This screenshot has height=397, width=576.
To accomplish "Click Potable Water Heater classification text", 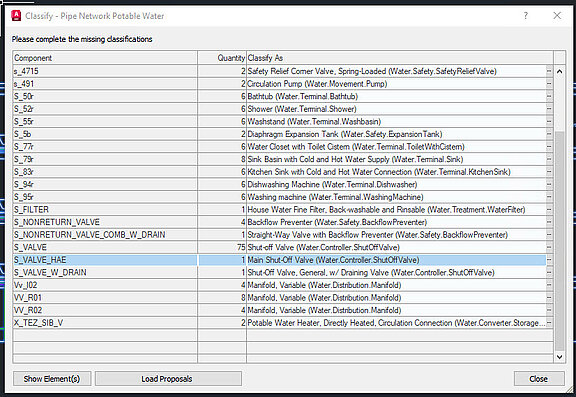I will [396, 323].
